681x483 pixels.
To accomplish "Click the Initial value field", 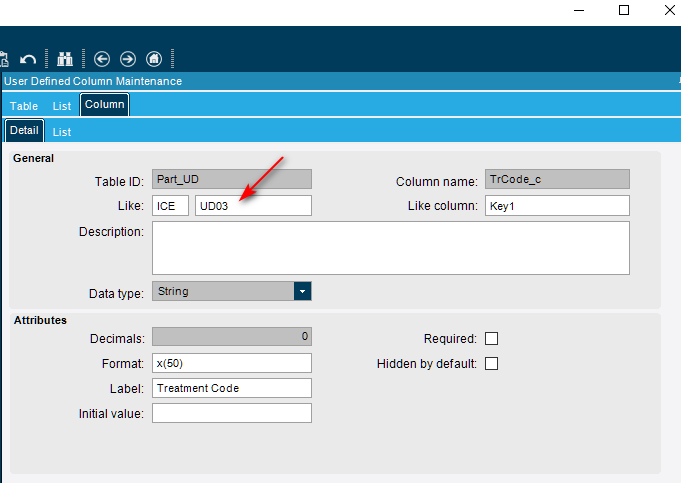I will pos(232,413).
